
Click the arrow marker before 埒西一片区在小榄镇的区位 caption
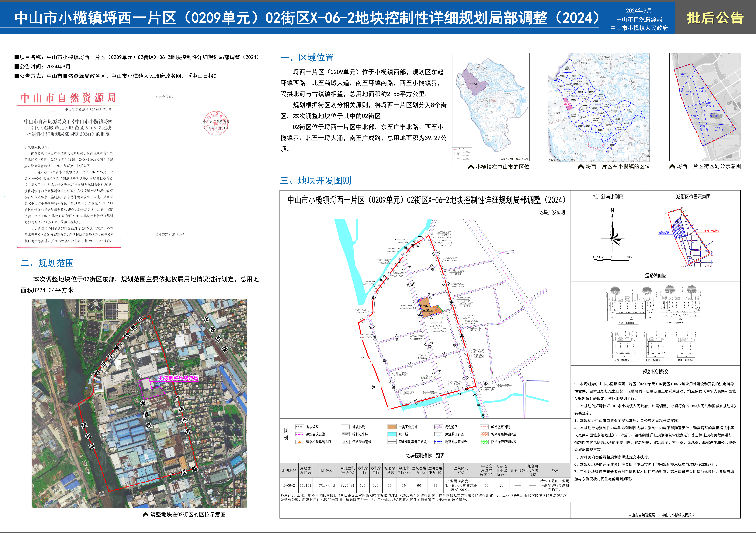point(581,166)
